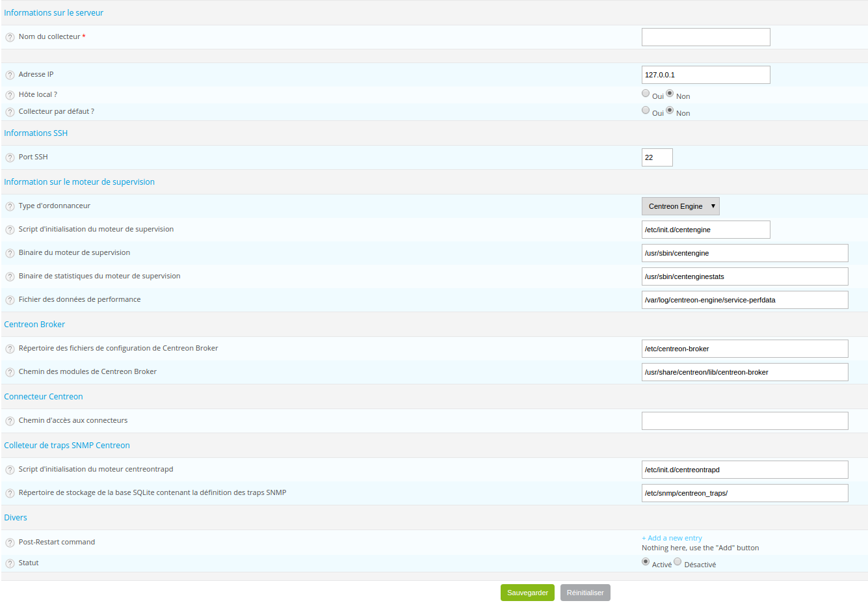Edit /etc/init.d/centreontrapd field
This screenshot has width=868, height=603.
[744, 470]
